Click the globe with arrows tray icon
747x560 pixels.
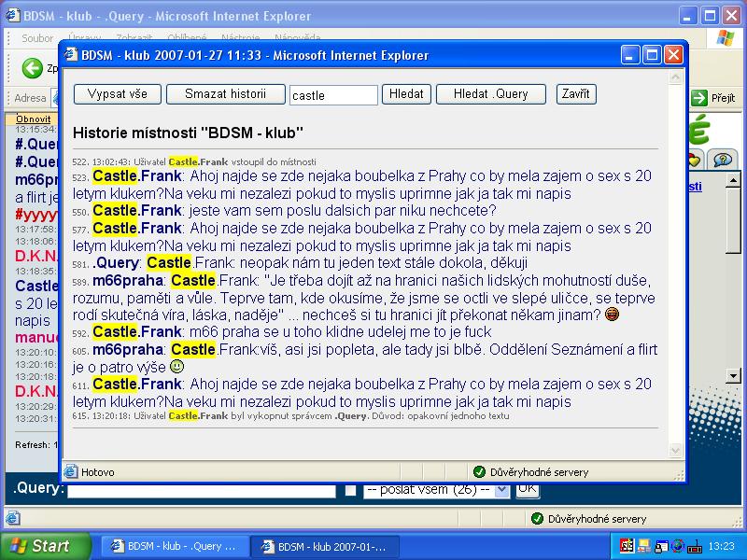(x=677, y=546)
